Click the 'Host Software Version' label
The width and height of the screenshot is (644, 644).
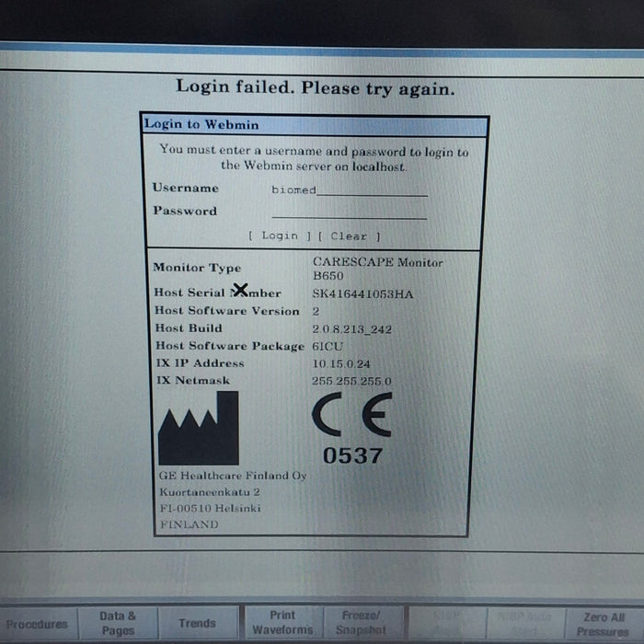coord(226,311)
